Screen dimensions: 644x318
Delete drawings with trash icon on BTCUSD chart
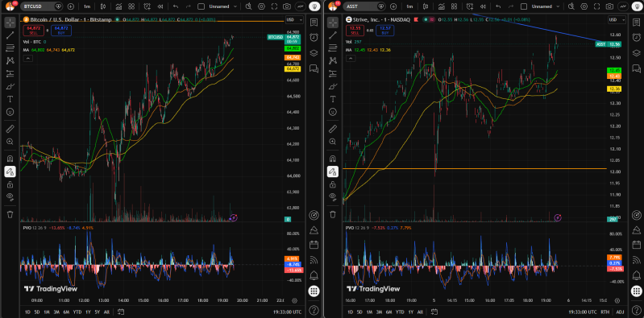coord(10,214)
